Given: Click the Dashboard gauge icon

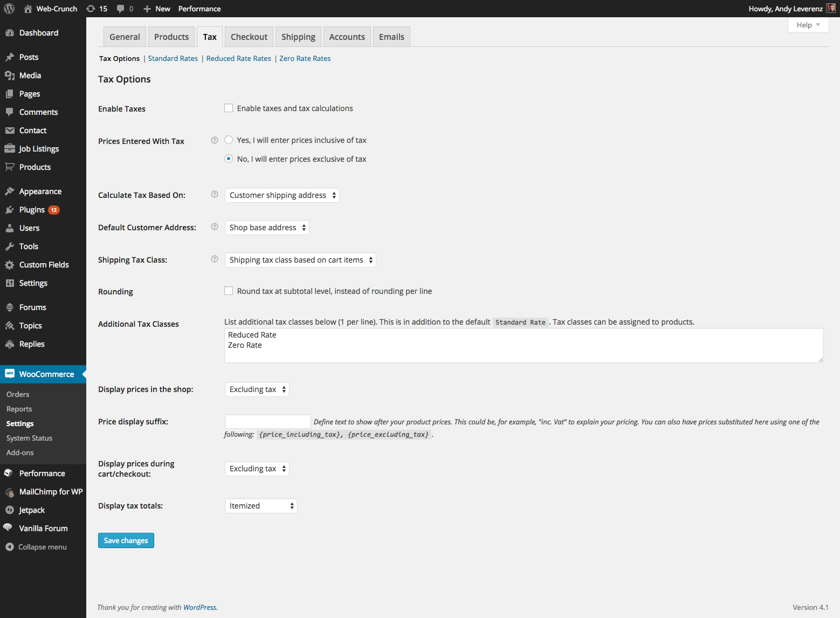Looking at the screenshot, I should pos(10,33).
